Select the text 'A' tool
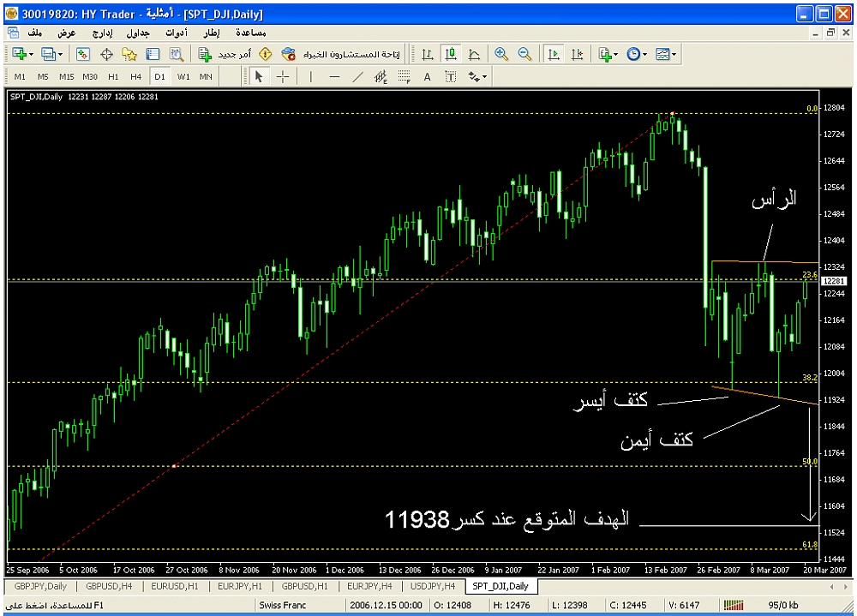The height and width of the screenshot is (616, 857). (x=428, y=77)
